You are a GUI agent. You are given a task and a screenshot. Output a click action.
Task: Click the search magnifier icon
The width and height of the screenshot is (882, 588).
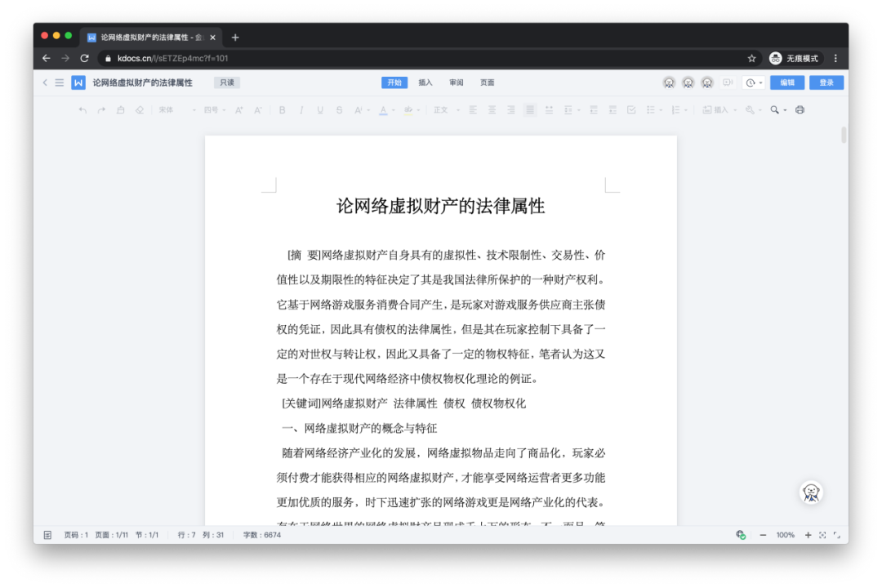(774, 109)
